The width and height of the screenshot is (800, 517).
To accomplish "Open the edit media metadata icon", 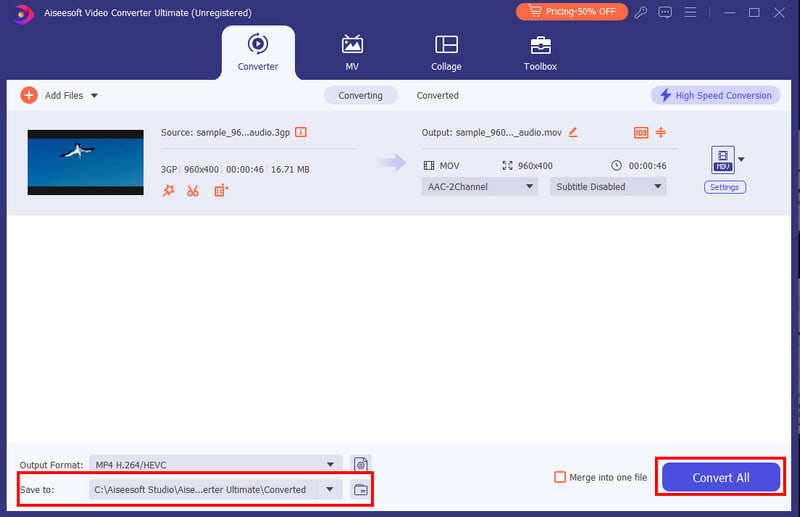I will point(641,133).
